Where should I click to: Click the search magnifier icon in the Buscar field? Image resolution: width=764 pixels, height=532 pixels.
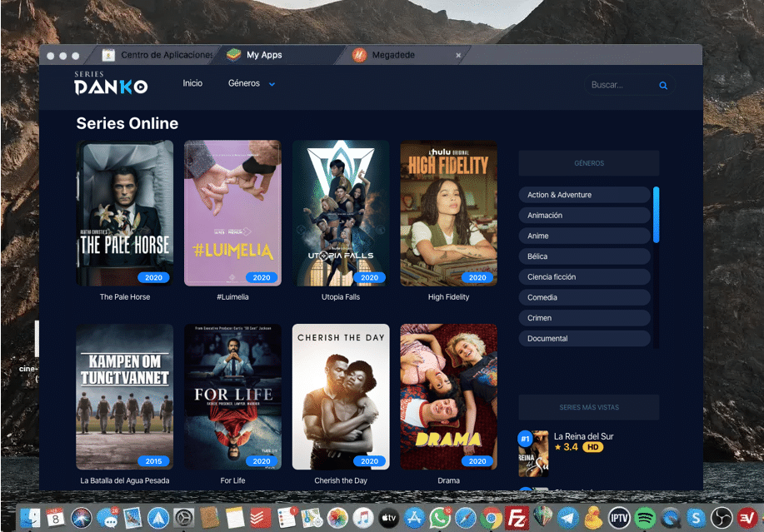click(663, 86)
